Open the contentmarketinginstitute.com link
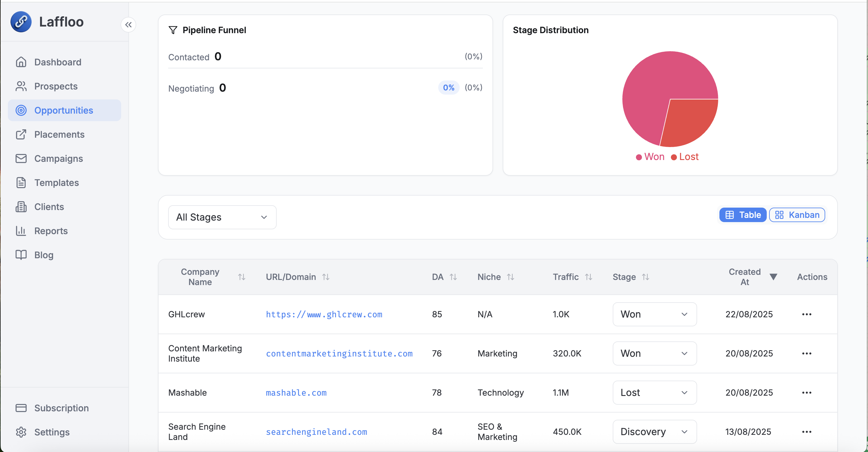This screenshot has width=868, height=452. tap(339, 354)
